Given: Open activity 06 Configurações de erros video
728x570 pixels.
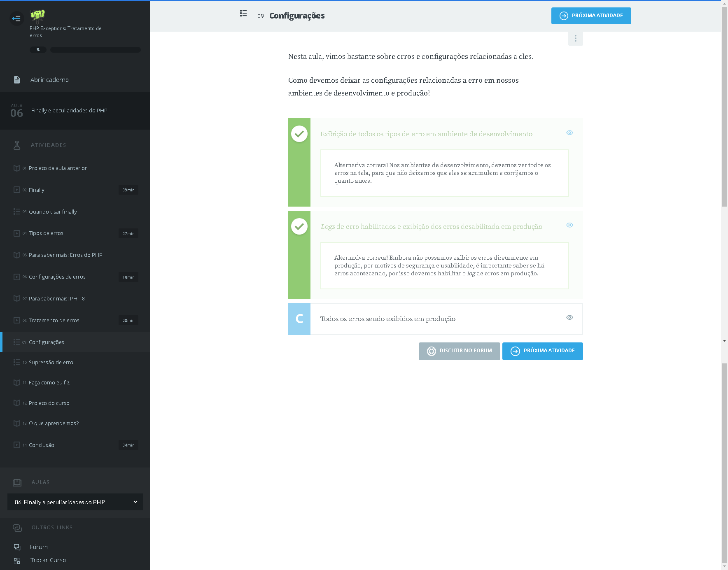Looking at the screenshot, I should pyautogui.click(x=57, y=277).
